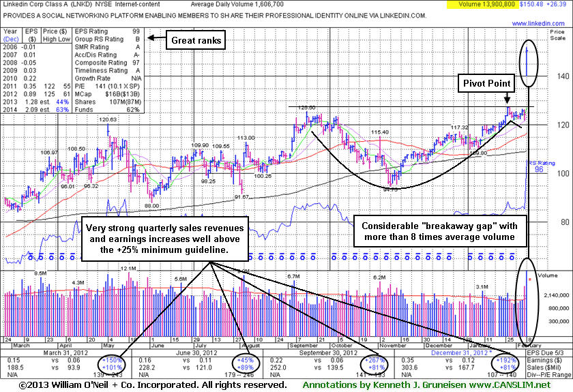Click the 125.50 price high label

tap(306, 108)
